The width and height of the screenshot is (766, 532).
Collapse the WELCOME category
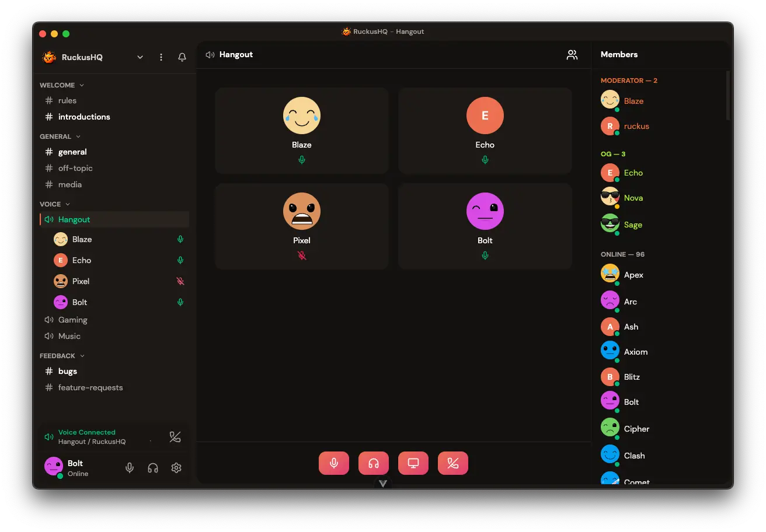(x=62, y=85)
